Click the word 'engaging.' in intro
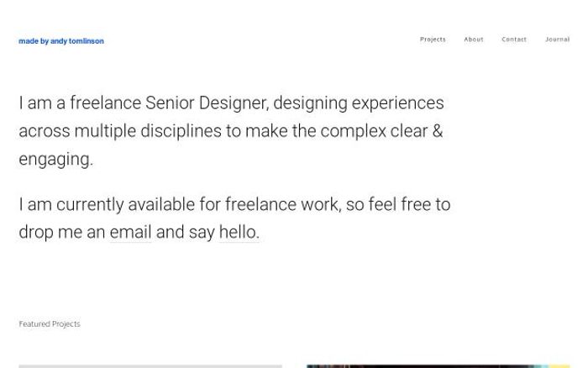Image resolution: width=588 pixels, height=368 pixels. tap(55, 160)
